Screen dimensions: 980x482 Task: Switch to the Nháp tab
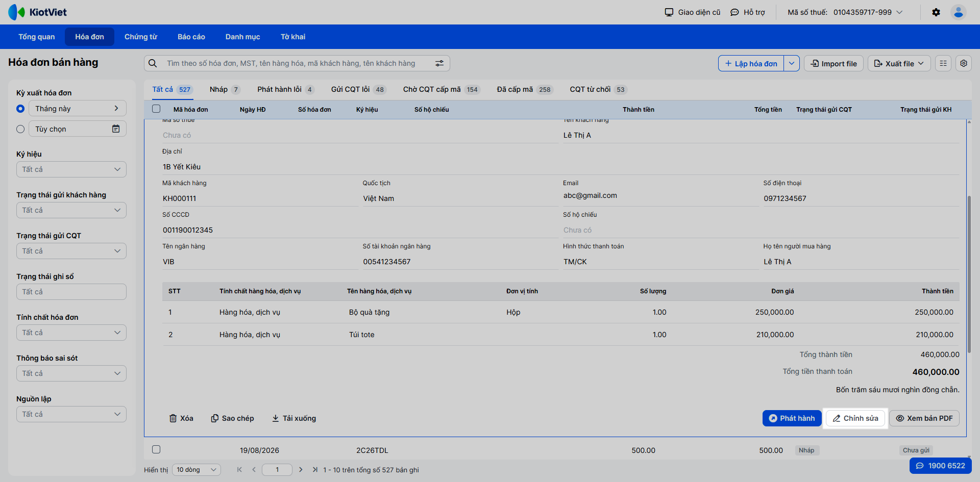pos(225,89)
